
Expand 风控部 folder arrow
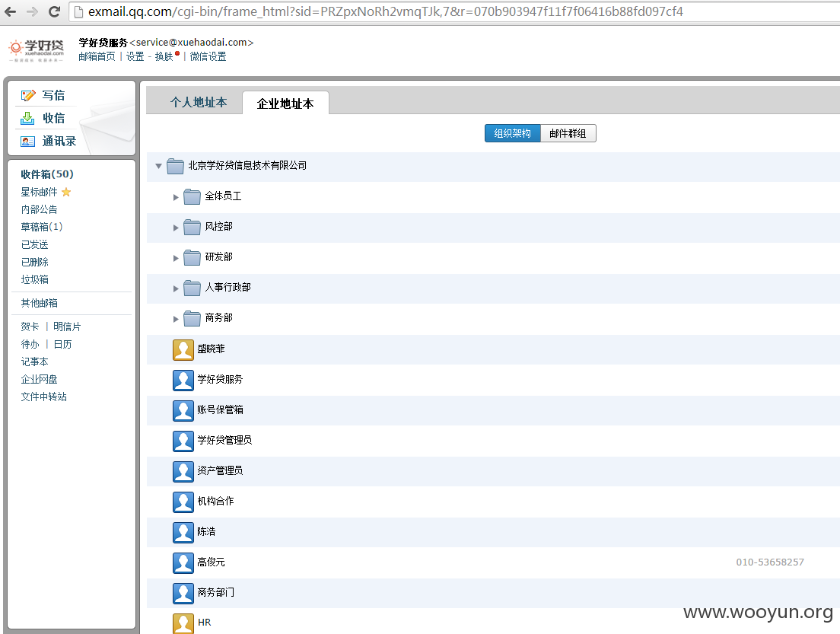tap(176, 228)
